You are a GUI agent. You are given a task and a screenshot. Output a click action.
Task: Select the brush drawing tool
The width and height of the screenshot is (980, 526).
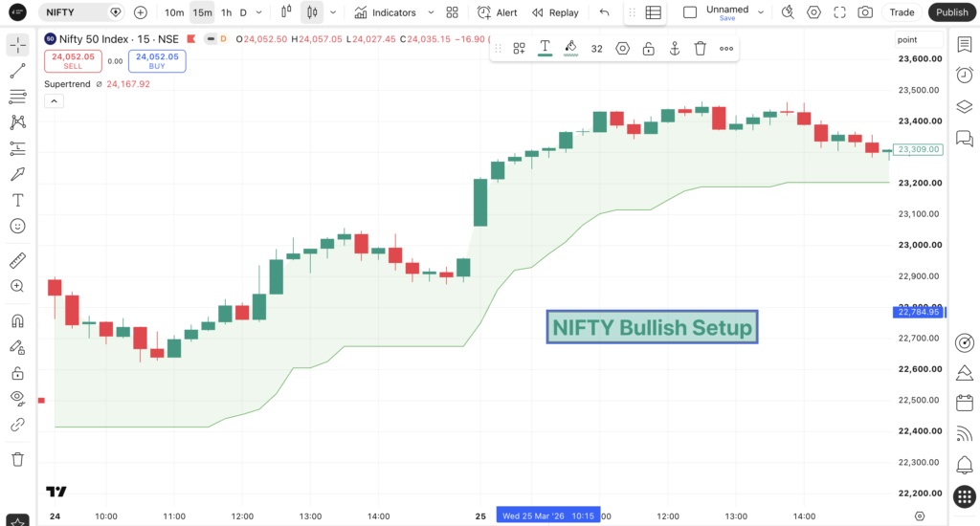coord(17,174)
